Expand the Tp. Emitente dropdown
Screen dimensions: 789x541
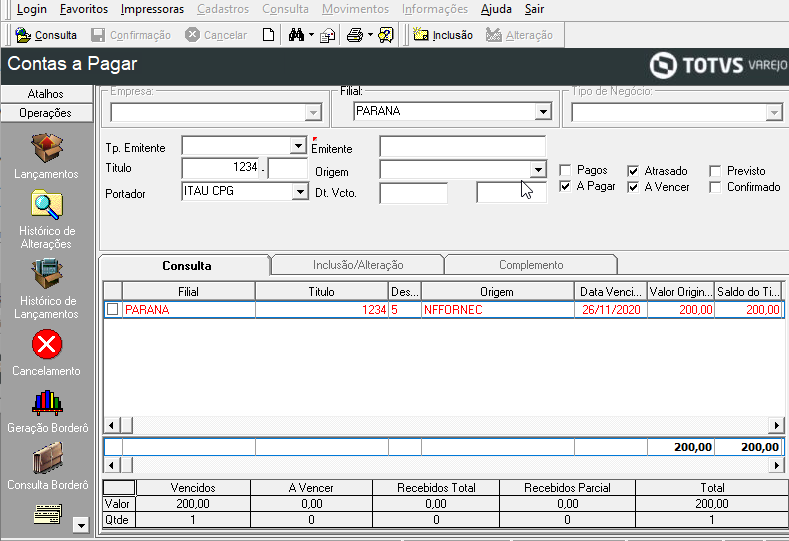[298, 146]
